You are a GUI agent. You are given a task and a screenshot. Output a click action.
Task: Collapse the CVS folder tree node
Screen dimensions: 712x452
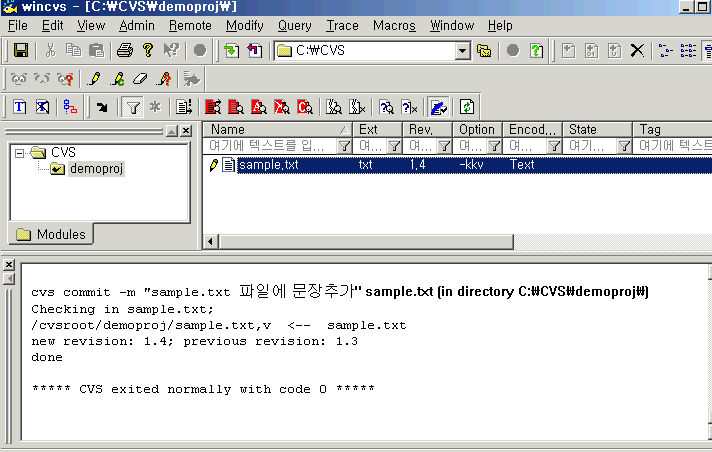(19, 153)
